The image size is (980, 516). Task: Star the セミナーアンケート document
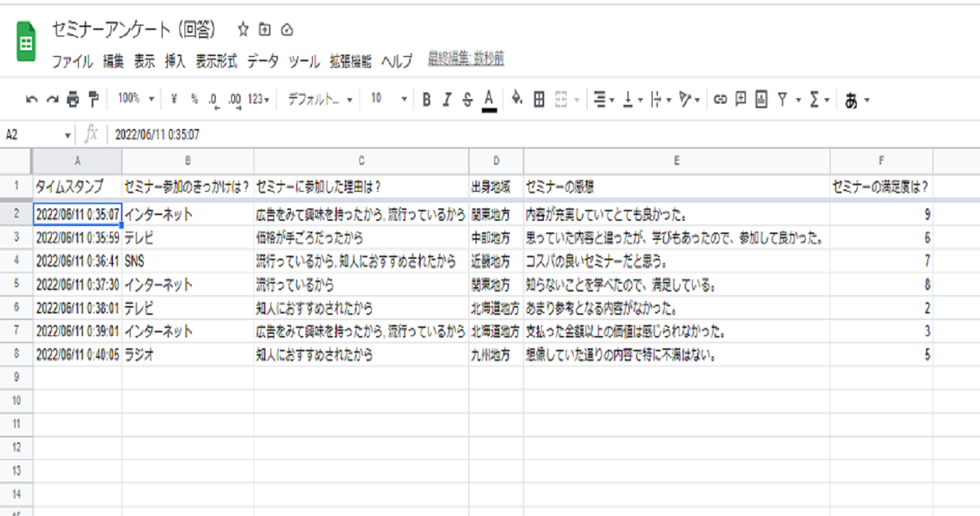[244, 30]
